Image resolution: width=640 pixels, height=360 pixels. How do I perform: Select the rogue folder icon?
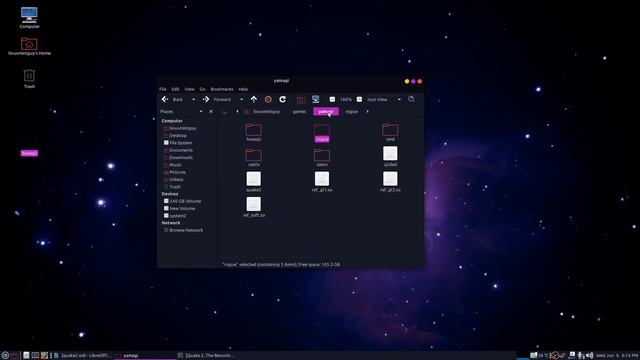click(322, 131)
